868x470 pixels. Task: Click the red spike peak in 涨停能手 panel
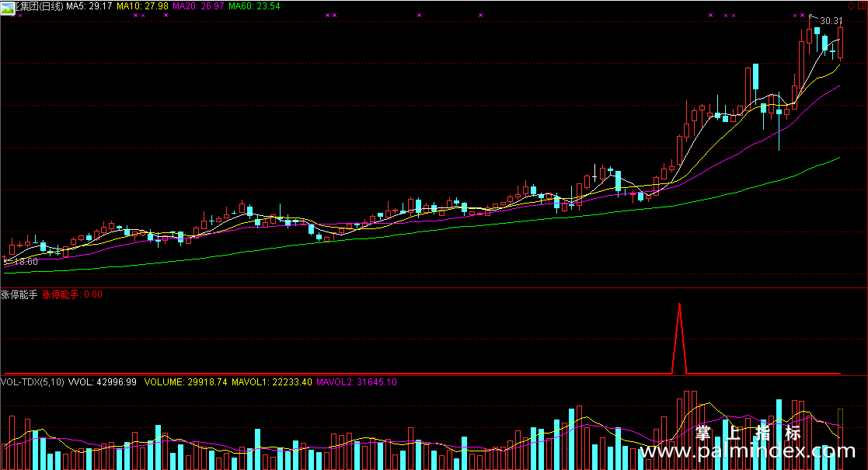pyautogui.click(x=679, y=305)
